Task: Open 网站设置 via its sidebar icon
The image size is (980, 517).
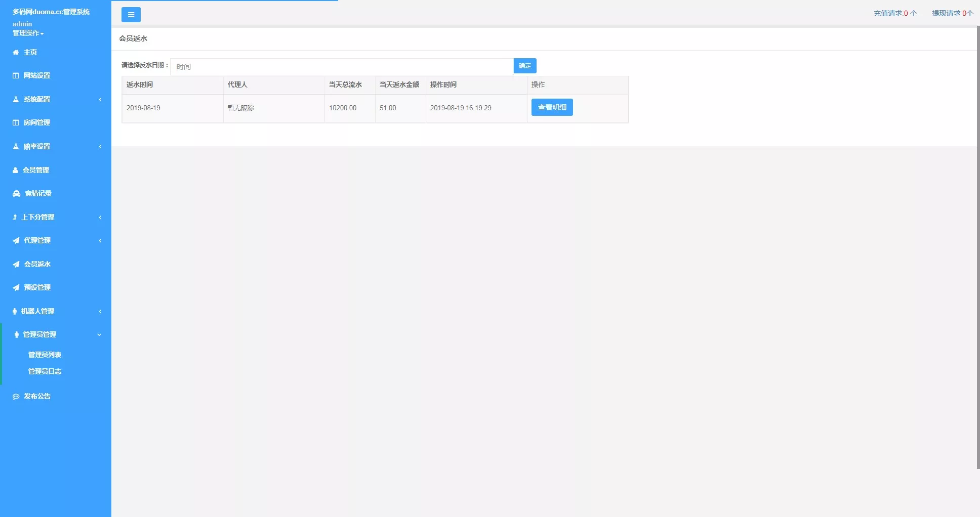Action: pyautogui.click(x=15, y=75)
